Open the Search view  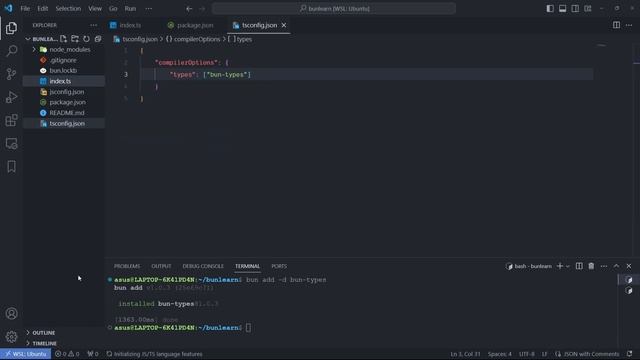11,51
